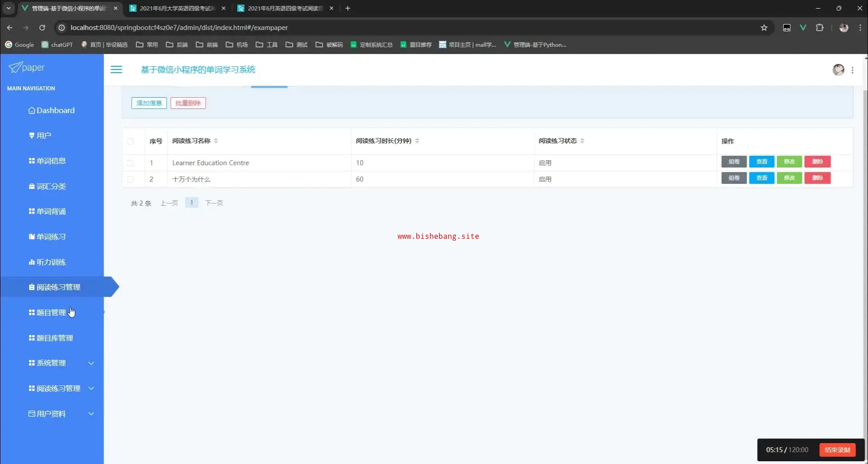Open the 机场 bookmark folder
The image size is (868, 464).
tap(237, 44)
